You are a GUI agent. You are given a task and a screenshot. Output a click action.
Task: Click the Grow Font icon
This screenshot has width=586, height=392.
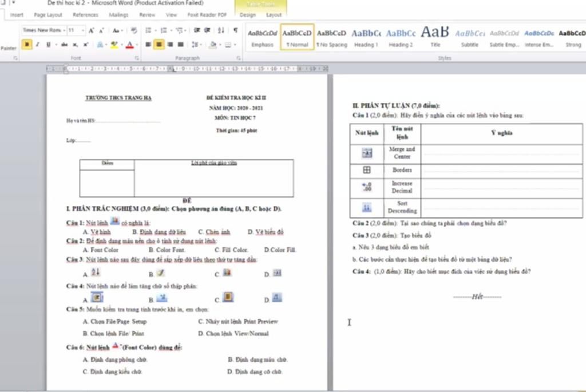(x=91, y=31)
